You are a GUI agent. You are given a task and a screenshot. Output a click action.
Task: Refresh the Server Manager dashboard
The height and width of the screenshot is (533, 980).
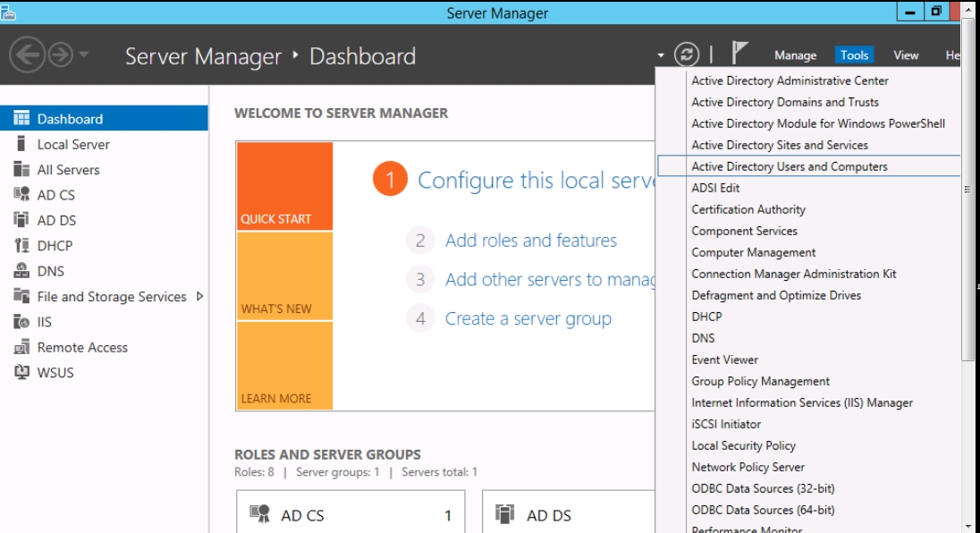pyautogui.click(x=686, y=55)
